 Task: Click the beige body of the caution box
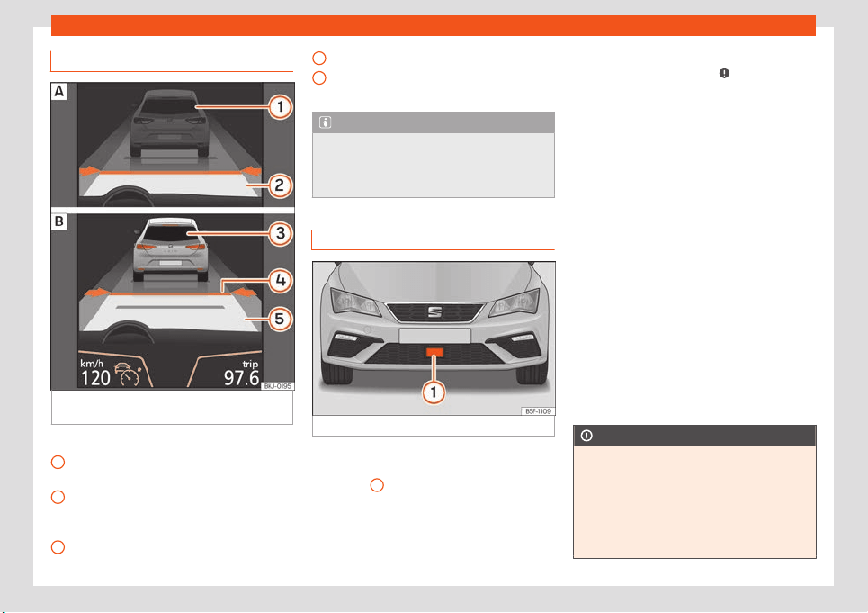(694, 501)
